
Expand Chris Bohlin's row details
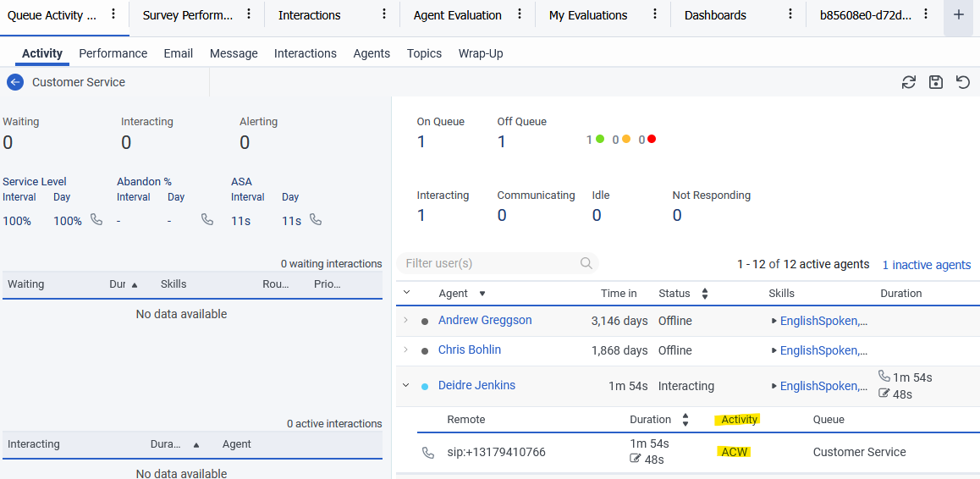click(x=405, y=350)
